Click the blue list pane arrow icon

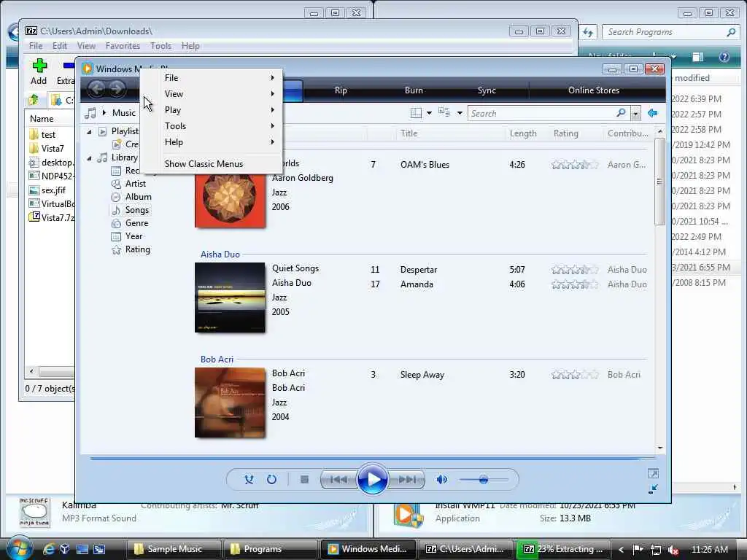pyautogui.click(x=653, y=113)
